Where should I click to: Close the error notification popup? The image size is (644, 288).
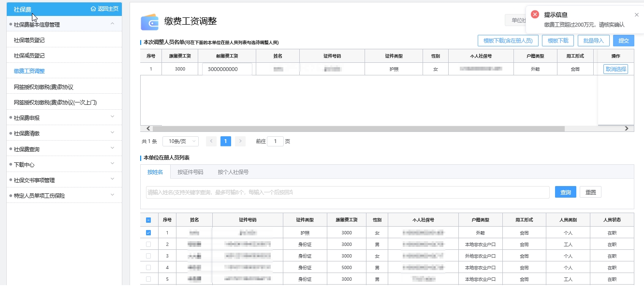click(636, 14)
